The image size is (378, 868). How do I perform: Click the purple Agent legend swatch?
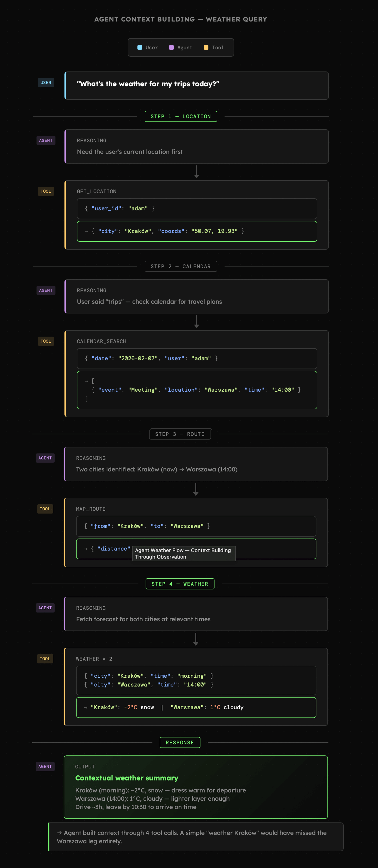pos(171,48)
